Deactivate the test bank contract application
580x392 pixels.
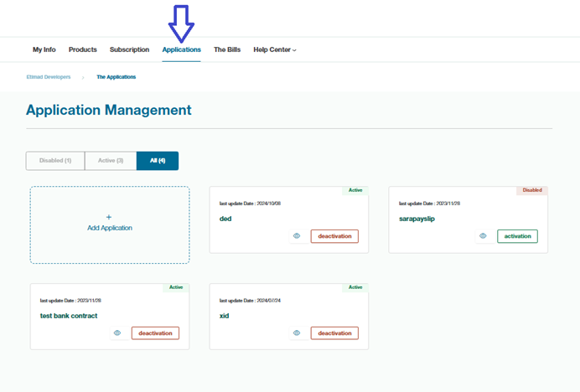point(155,333)
